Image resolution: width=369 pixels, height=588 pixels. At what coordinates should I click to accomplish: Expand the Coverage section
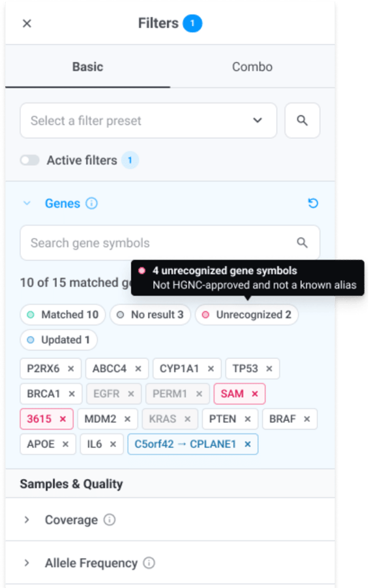pyautogui.click(x=170, y=519)
